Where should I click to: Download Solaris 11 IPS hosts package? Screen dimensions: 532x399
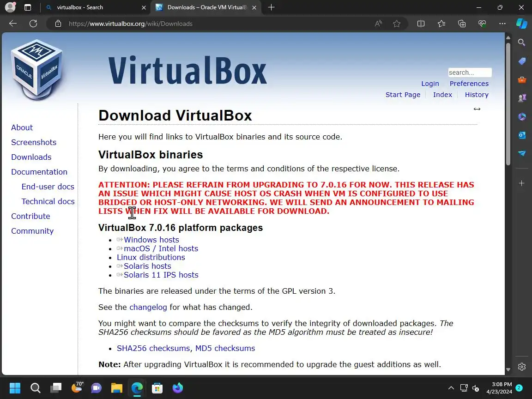point(161,275)
